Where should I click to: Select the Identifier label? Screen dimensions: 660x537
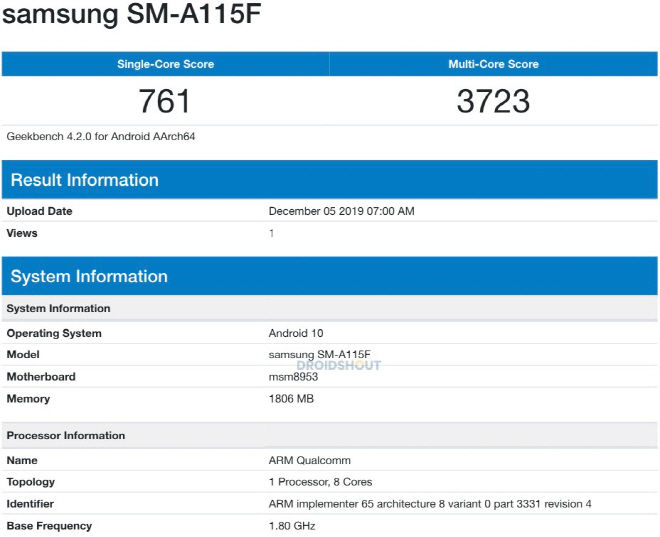coord(30,504)
